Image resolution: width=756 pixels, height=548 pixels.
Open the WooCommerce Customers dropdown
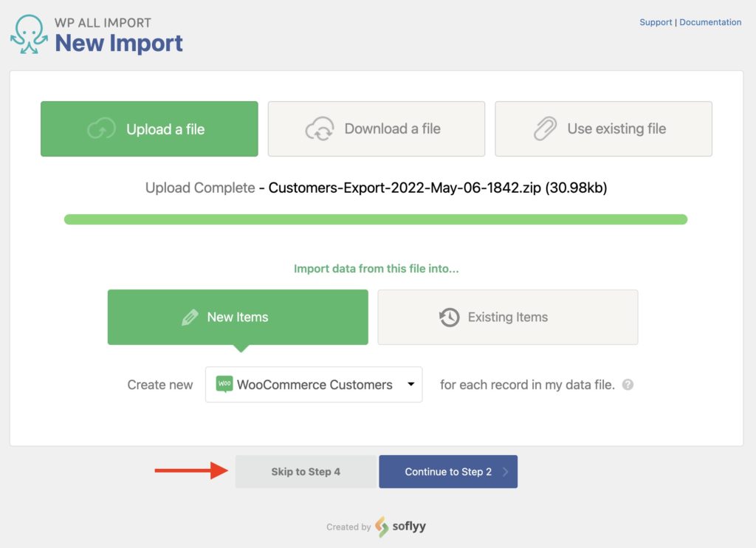pos(313,384)
